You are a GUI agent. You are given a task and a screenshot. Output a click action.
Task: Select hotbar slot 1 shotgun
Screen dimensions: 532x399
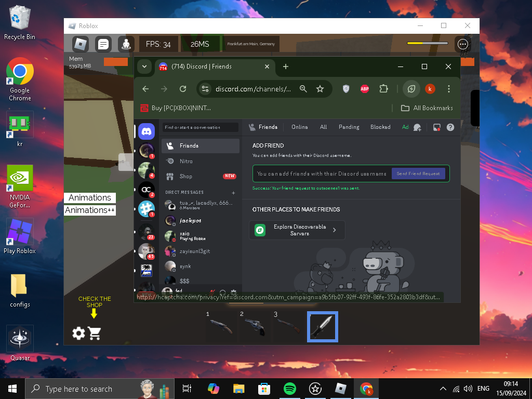coord(221,327)
